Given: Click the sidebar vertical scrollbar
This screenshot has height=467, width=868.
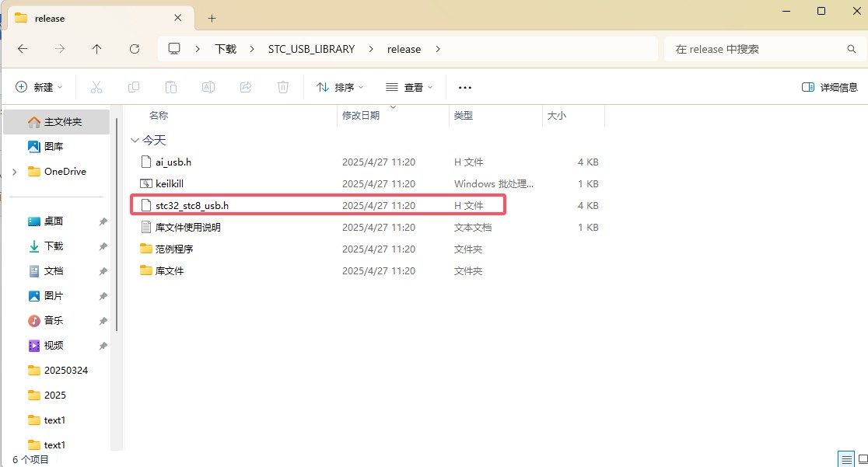Looking at the screenshot, I should click(117, 224).
